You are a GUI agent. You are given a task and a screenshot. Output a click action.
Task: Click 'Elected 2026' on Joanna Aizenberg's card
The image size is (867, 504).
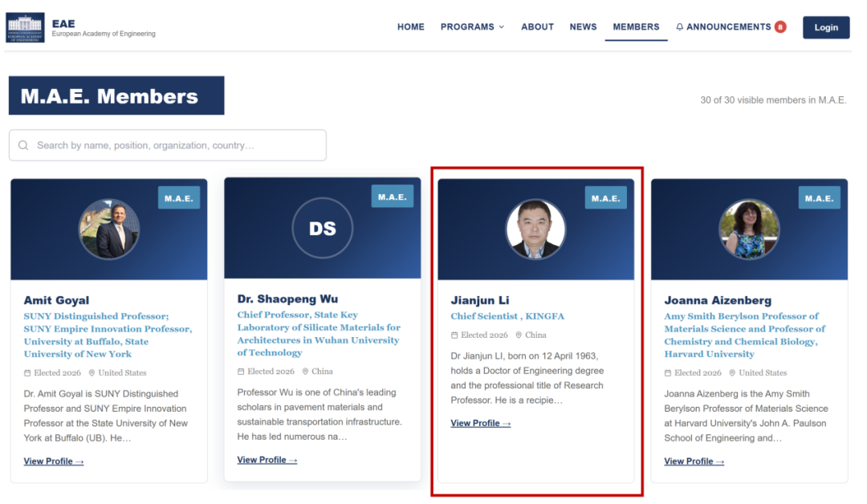point(698,373)
